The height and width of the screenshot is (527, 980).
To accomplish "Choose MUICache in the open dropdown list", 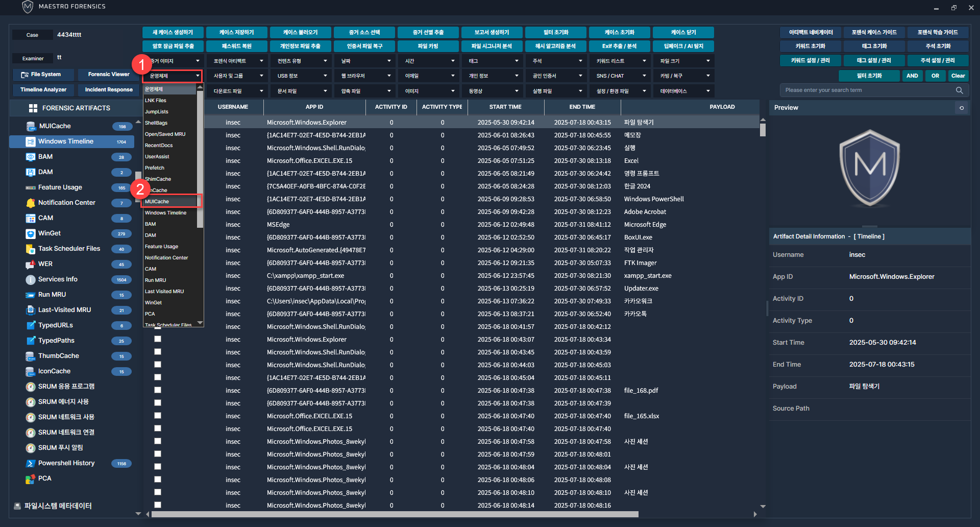I will (x=170, y=202).
